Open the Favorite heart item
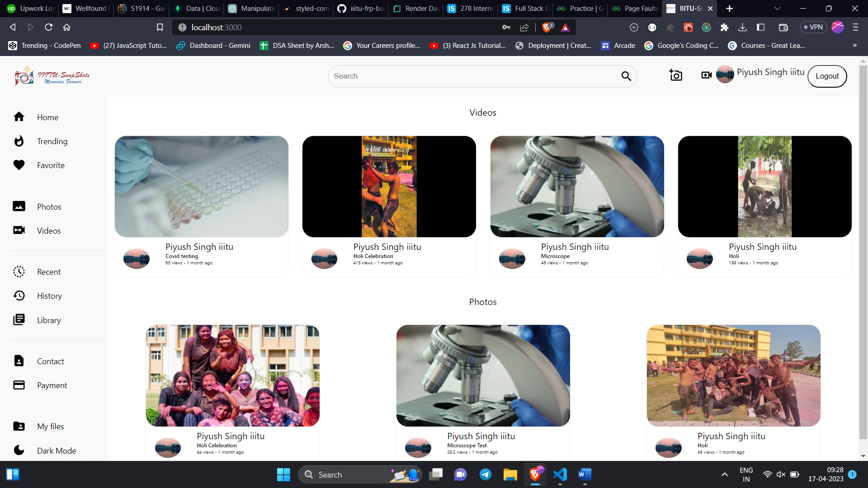This screenshot has height=488, width=868. tap(51, 165)
